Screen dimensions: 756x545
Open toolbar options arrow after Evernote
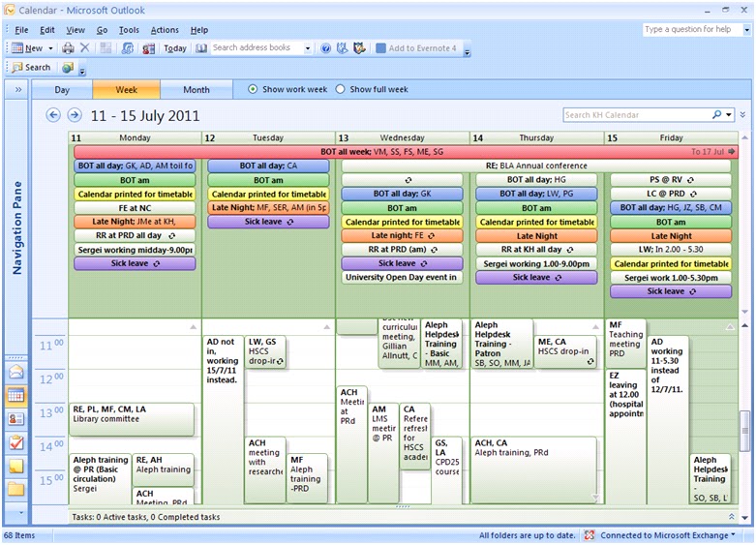tap(468, 51)
